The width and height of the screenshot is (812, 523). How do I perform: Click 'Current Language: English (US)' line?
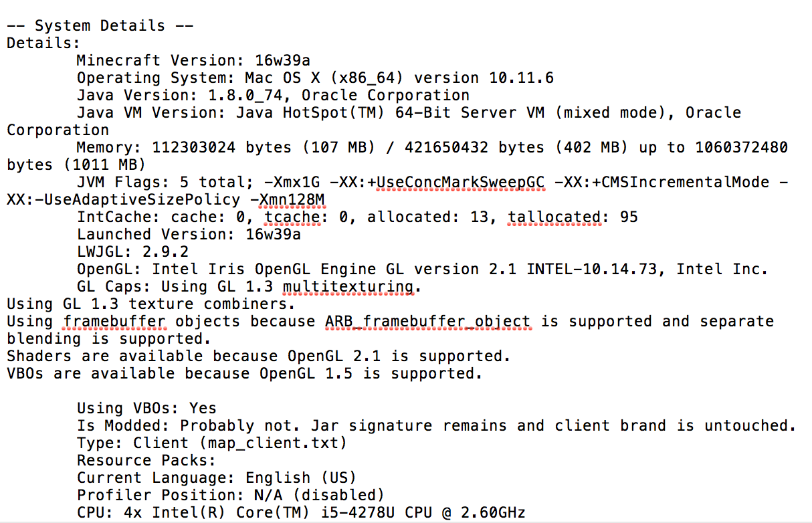[x=217, y=478]
